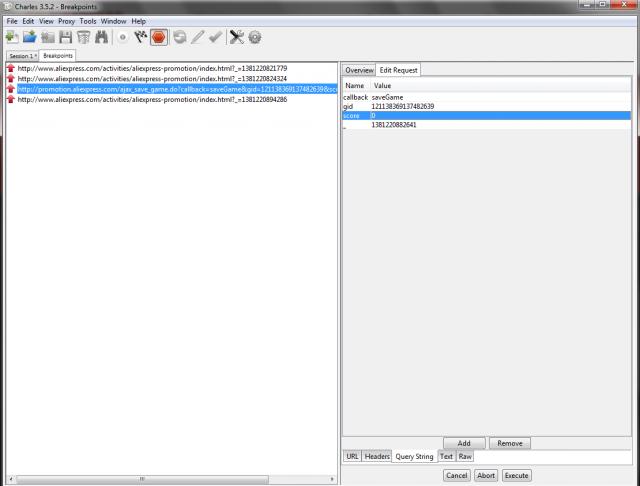Viewport: 640px width, 486px height.
Task: Select the Edit Request tab
Action: point(398,70)
